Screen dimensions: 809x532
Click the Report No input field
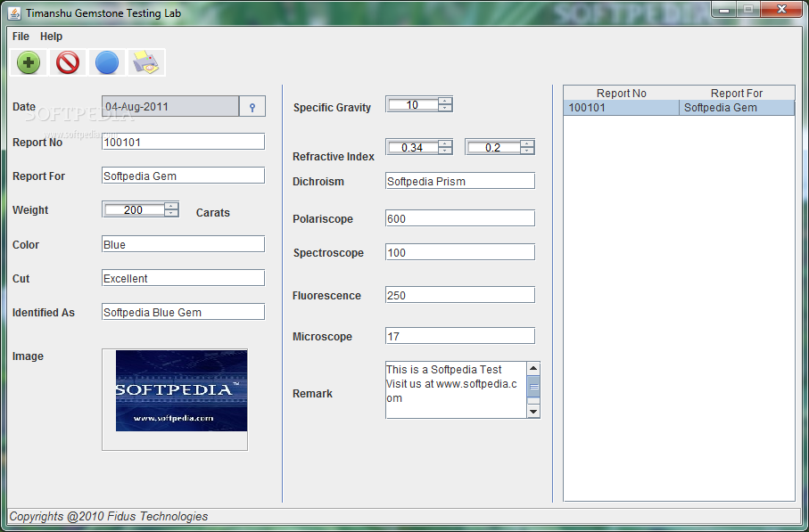pyautogui.click(x=183, y=142)
